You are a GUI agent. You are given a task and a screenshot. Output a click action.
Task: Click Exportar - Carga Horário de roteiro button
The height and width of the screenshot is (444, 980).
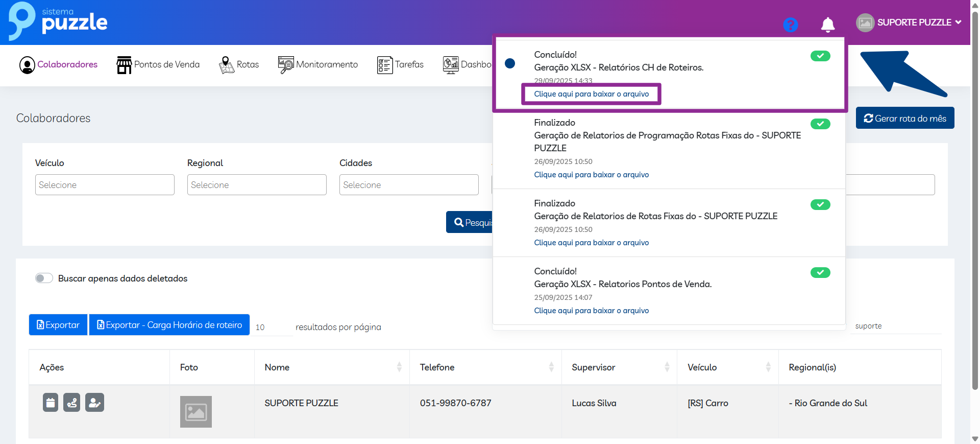[169, 325]
